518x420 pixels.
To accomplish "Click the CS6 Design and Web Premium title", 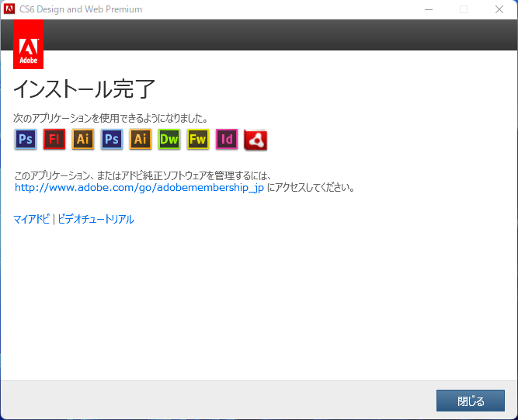I will [81, 9].
